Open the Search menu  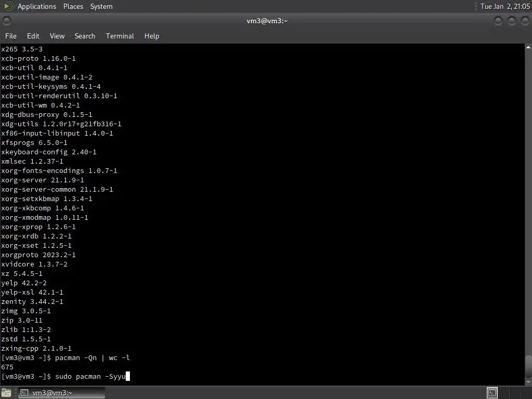pos(85,36)
